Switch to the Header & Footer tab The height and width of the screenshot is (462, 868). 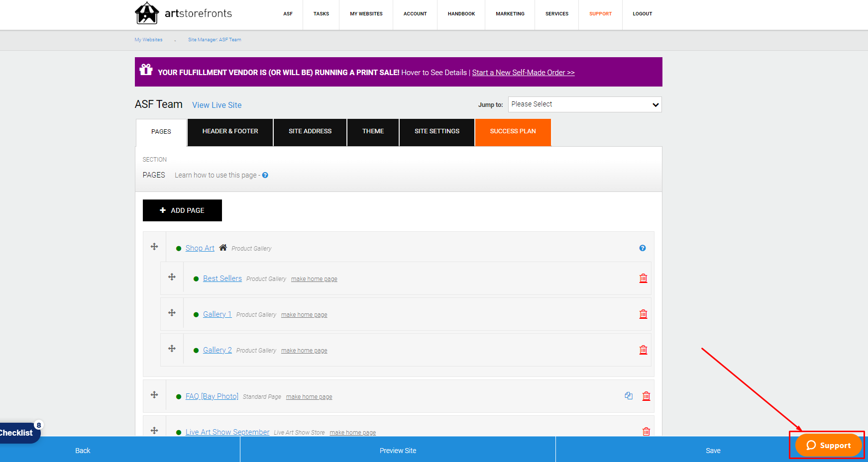pyautogui.click(x=230, y=132)
